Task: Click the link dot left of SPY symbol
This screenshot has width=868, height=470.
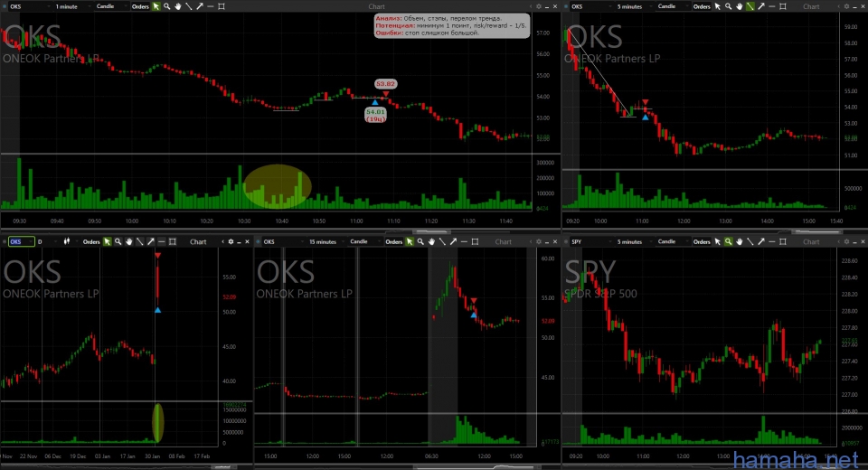Action: pos(566,242)
